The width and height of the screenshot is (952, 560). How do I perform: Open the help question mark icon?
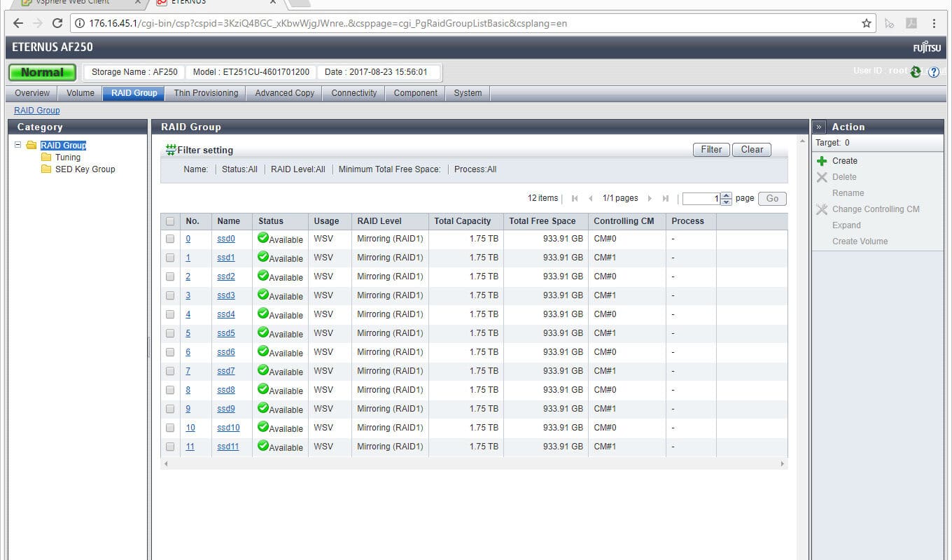click(x=934, y=71)
